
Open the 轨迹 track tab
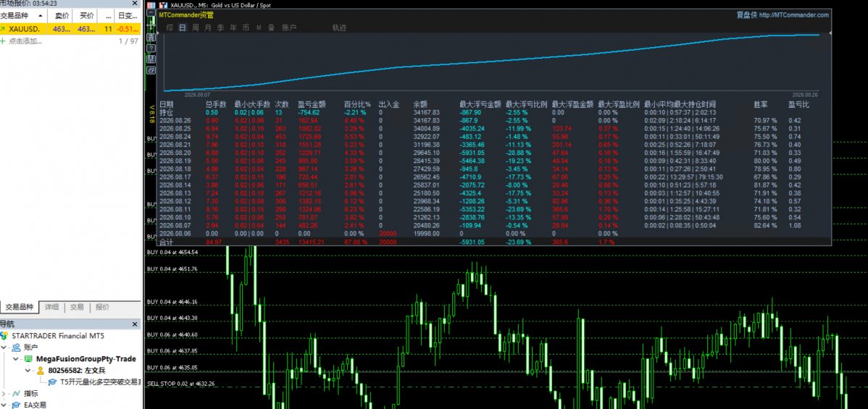click(x=339, y=27)
